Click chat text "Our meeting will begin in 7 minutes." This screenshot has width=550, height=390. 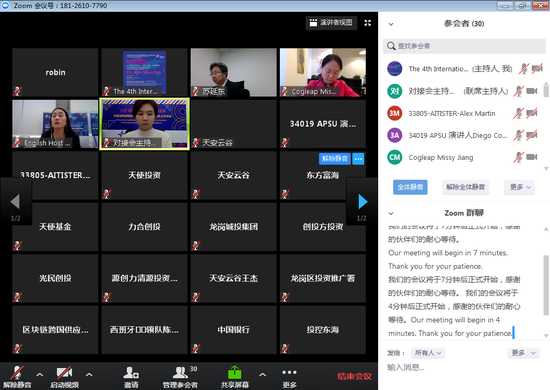[x=448, y=253]
